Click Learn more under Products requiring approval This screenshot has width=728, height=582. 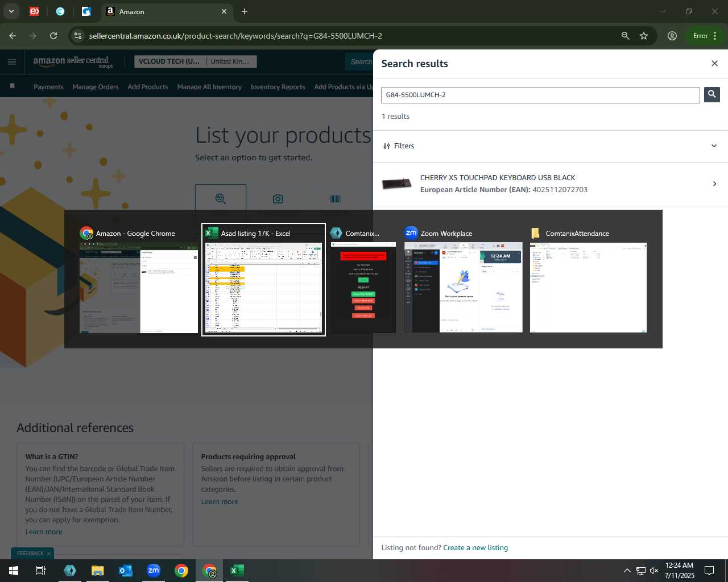(220, 502)
